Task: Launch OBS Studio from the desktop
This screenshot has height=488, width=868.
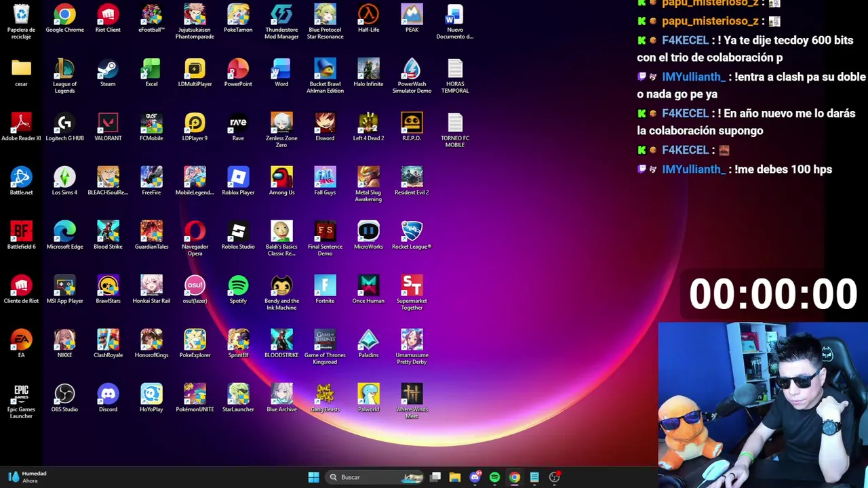Action: coord(64,399)
